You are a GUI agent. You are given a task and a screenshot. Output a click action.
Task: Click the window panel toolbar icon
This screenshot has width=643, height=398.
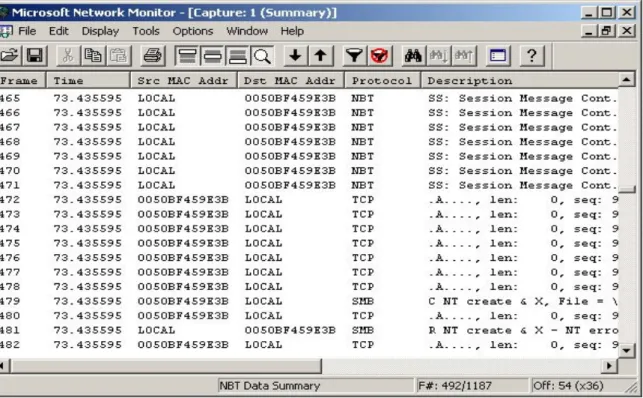coord(498,56)
